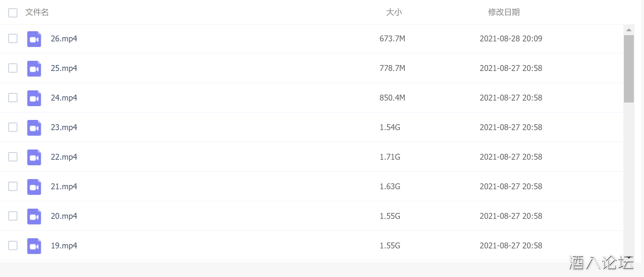The width and height of the screenshot is (644, 277).
Task: Open the 19.mp4 file name link
Action: coord(64,245)
